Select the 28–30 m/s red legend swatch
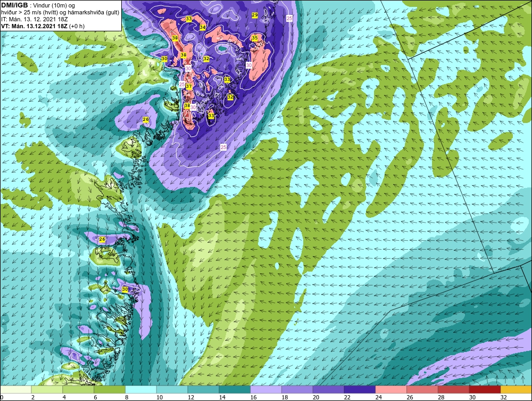532x401 pixels. 453,389
